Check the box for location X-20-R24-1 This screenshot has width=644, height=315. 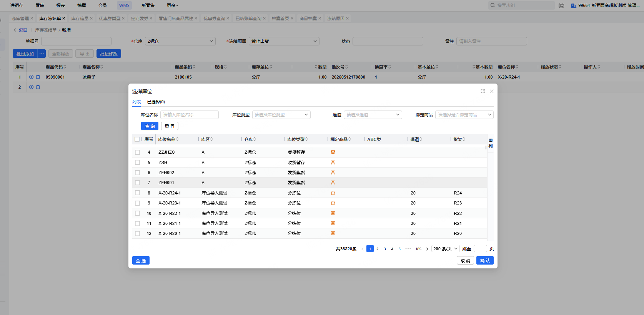tap(137, 193)
